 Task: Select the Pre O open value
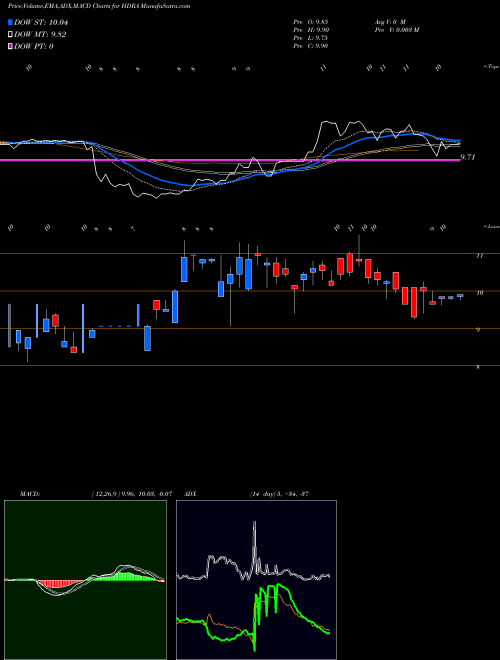tap(311, 22)
